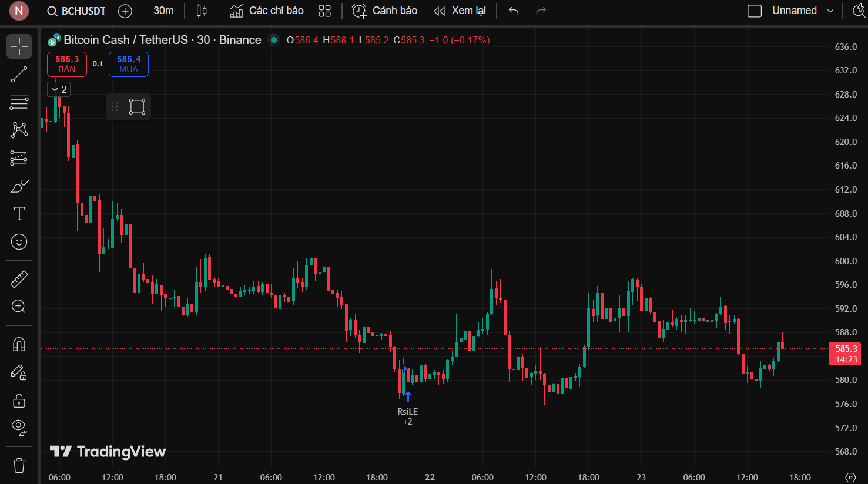Start bar replay with Xem lại
Viewport: 868px width, 484px height.
point(460,11)
